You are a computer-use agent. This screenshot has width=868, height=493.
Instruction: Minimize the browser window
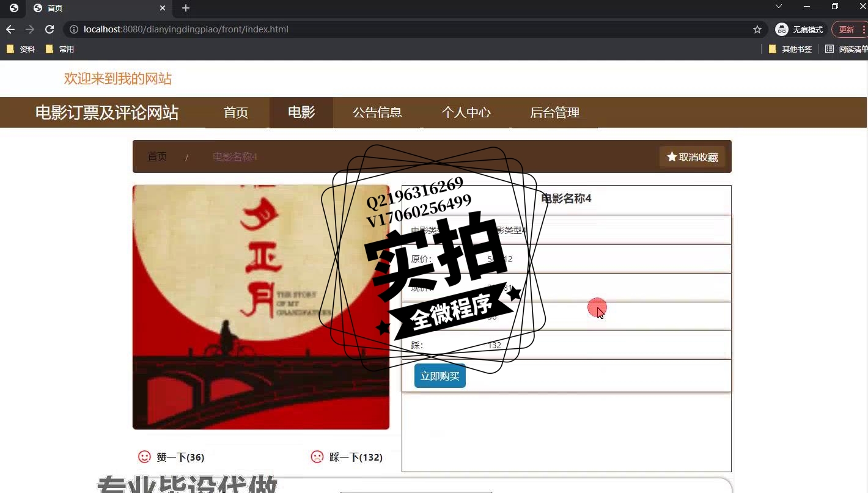click(807, 6)
